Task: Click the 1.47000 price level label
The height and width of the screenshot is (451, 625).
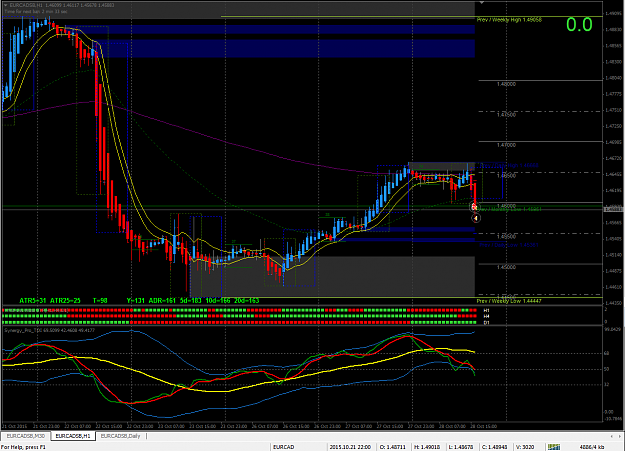Action: (x=506, y=145)
